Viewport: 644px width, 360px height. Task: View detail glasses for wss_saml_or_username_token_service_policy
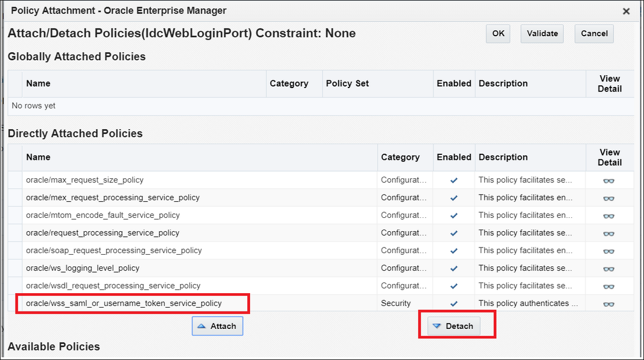[609, 304]
